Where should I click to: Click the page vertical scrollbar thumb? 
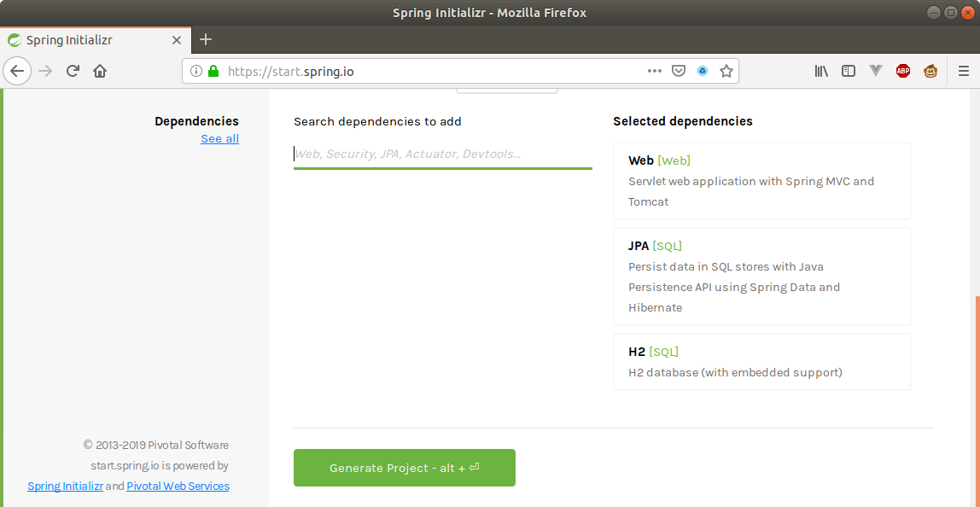pos(977,400)
